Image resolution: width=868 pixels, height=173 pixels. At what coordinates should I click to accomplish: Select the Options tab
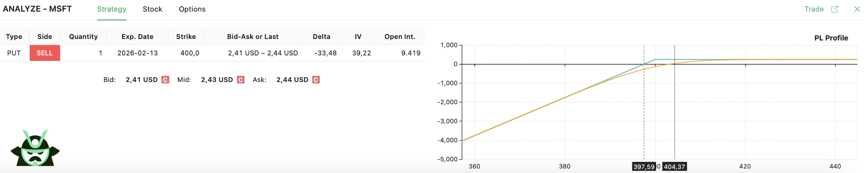click(x=192, y=9)
